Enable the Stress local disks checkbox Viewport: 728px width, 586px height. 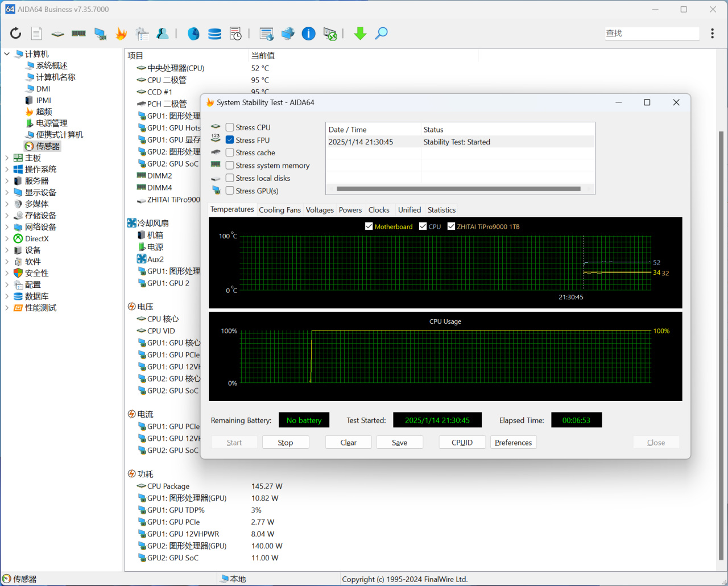[x=230, y=178]
